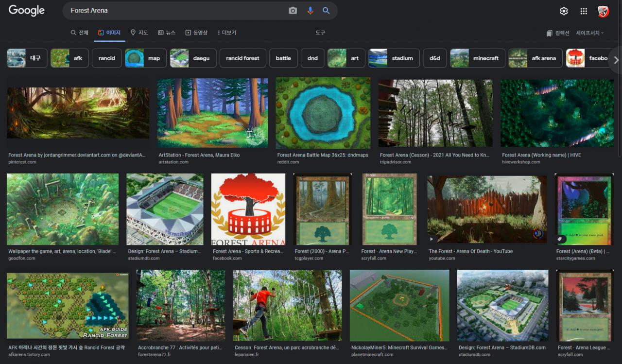This screenshot has width=622, height=364.
Task: Click the magnifier search button
Action: tap(326, 11)
